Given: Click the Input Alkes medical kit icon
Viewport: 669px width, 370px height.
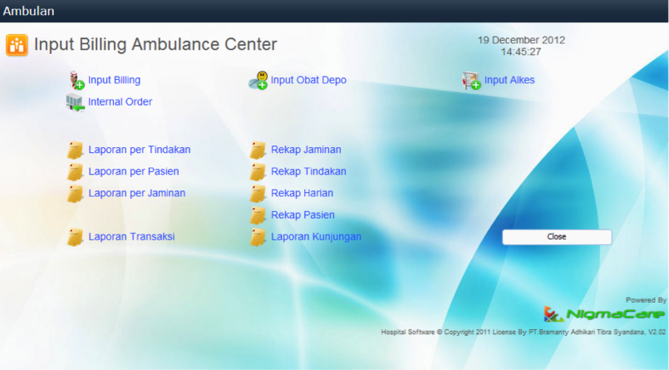Looking at the screenshot, I should (471, 80).
